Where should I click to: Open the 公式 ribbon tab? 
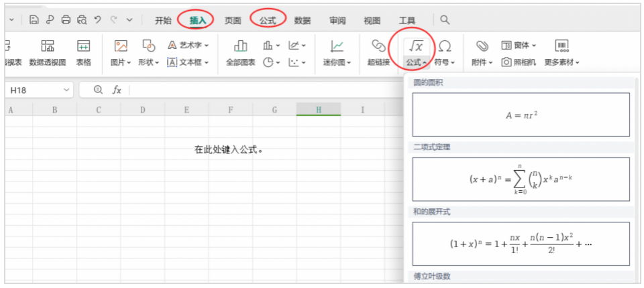pos(268,21)
